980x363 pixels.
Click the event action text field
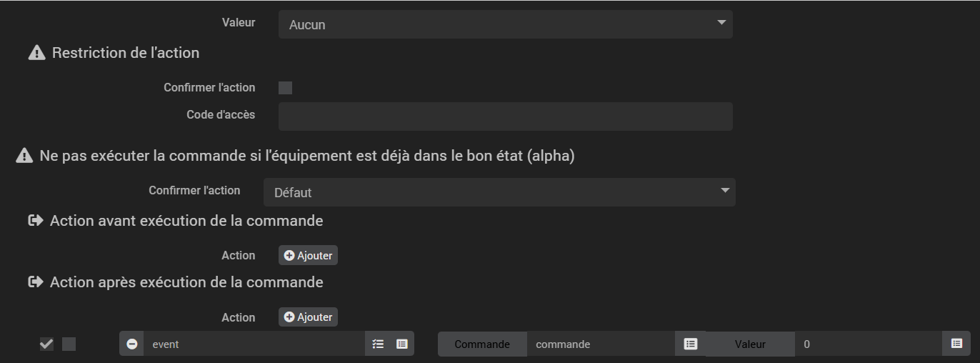254,344
